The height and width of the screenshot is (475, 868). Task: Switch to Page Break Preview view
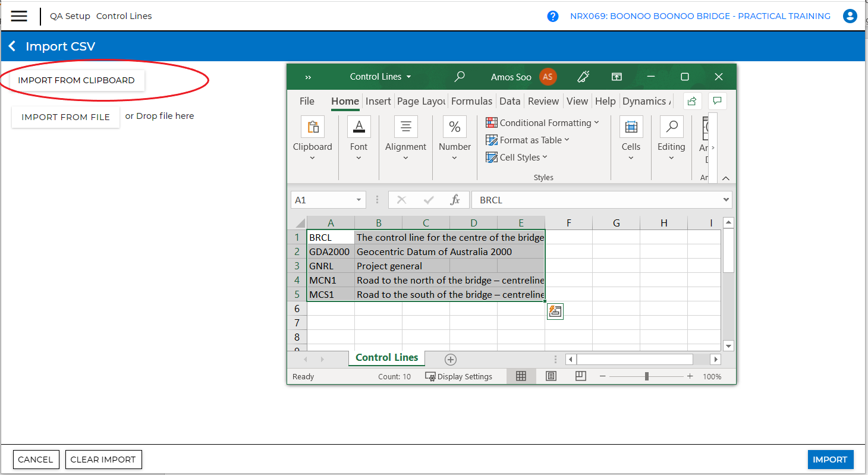581,376
